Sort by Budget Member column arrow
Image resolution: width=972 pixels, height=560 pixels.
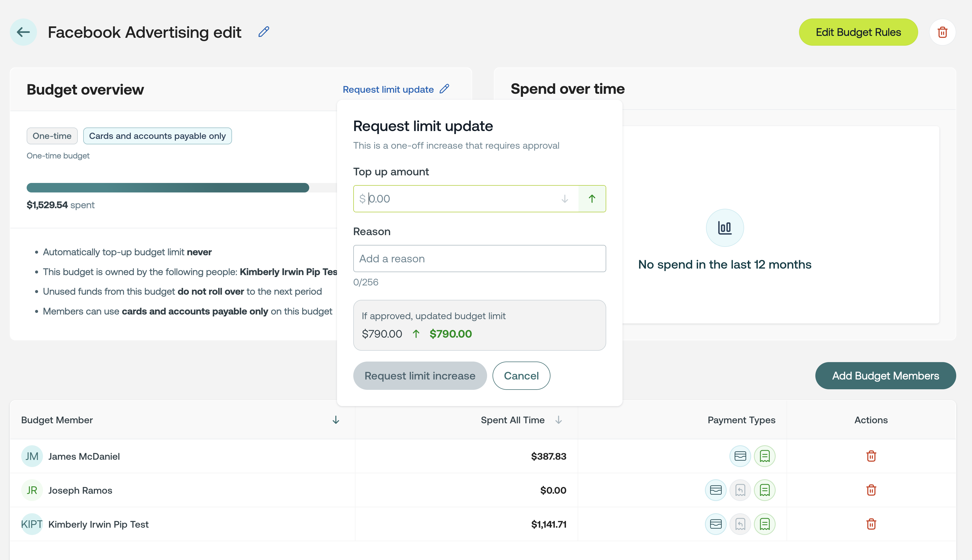(336, 420)
